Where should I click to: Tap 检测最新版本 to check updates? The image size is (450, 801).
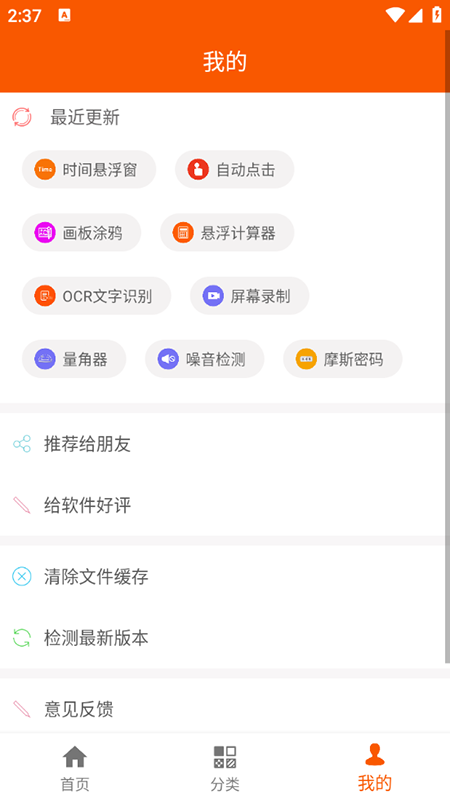coord(223,638)
